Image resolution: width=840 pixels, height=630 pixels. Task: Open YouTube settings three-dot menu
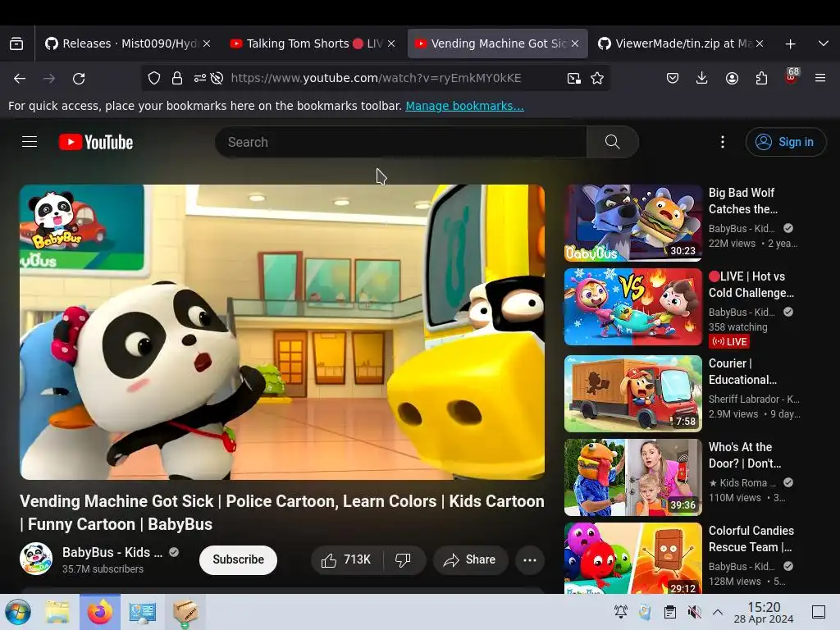tap(723, 142)
